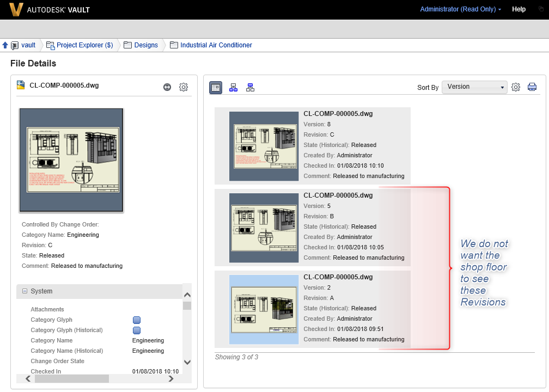549x392 pixels.
Task: Click the 'State: Released' text in left panel
Action: pos(42,255)
